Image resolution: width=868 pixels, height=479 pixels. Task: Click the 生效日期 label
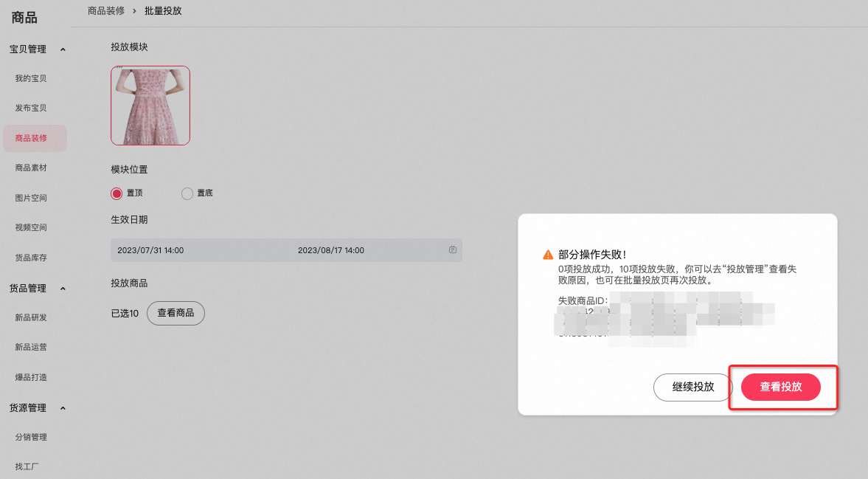point(130,220)
